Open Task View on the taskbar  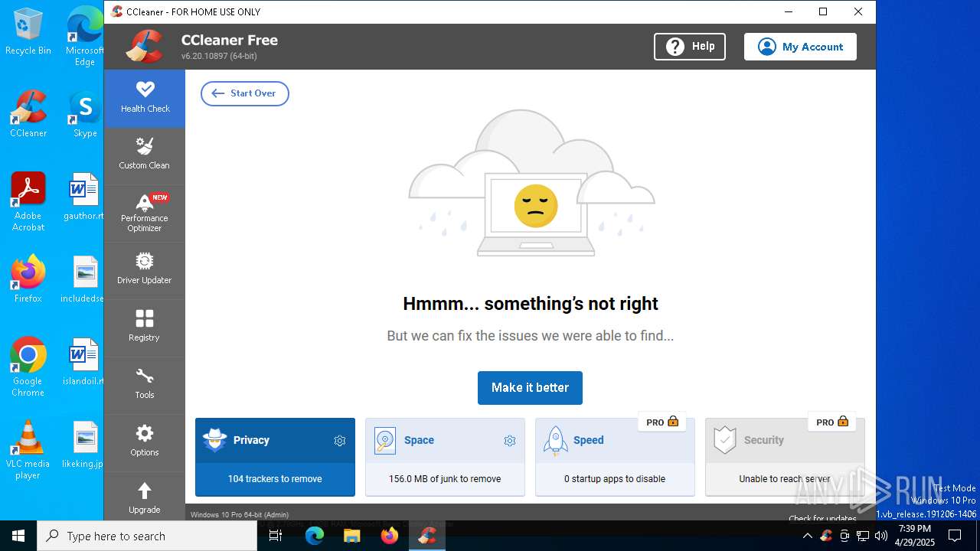(x=276, y=536)
